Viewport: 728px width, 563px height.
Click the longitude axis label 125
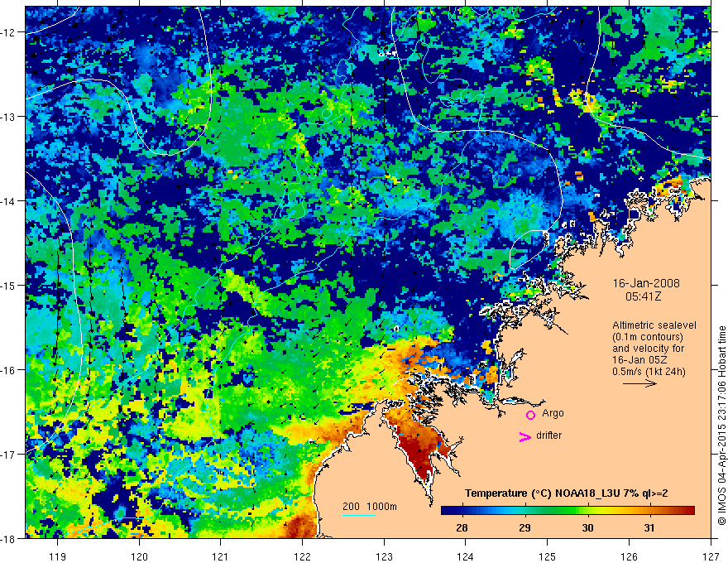[x=547, y=556]
